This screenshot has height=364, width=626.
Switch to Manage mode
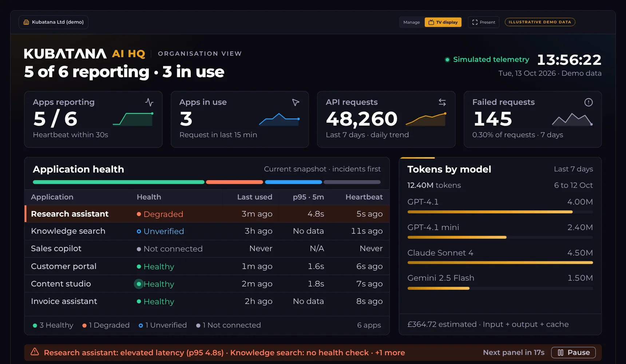coord(412,22)
